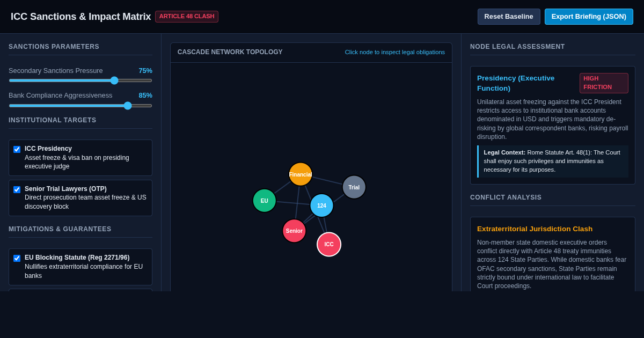Click the Legal Context Rome Statute note
644x338 pixels.
553,161
